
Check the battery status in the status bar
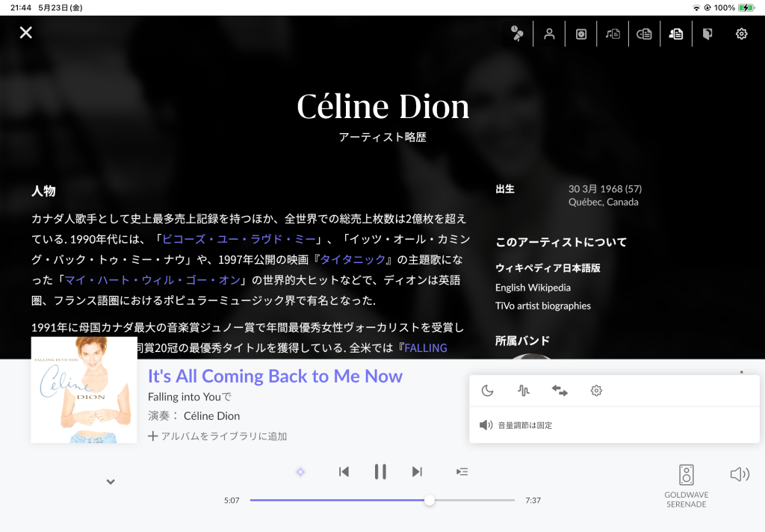coord(746,7)
